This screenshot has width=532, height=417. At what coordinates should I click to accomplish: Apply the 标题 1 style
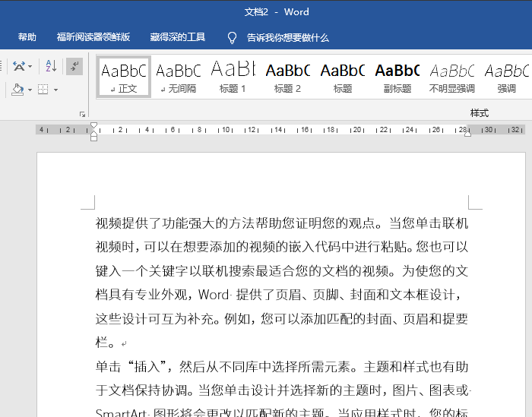[233, 77]
